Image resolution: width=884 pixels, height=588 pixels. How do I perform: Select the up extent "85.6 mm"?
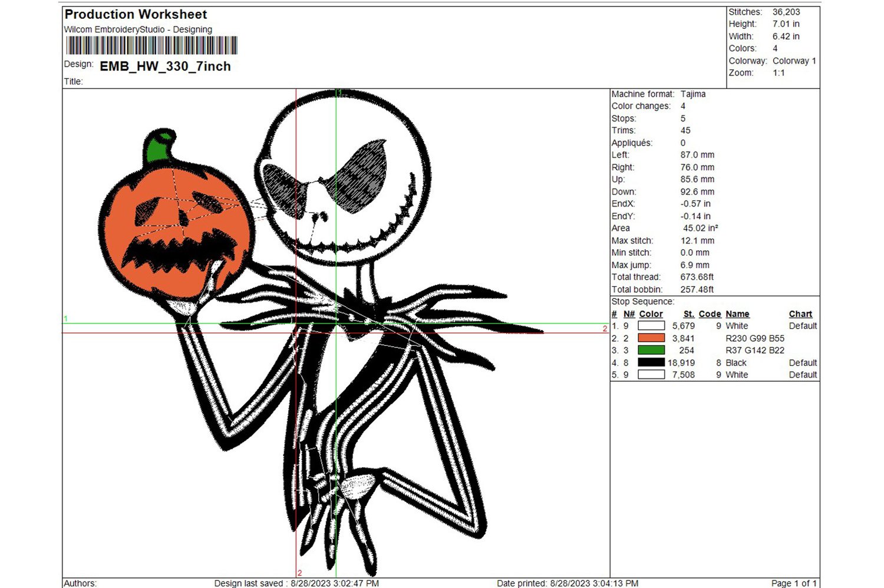point(697,179)
